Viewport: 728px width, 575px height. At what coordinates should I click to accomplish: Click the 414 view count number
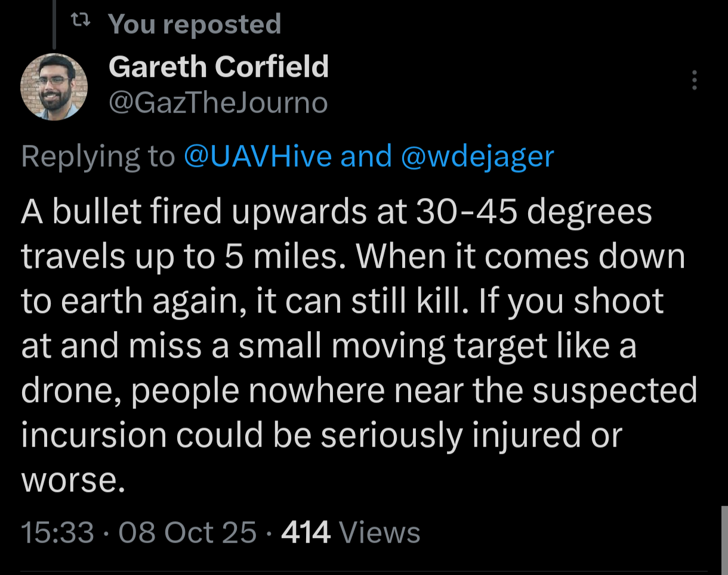point(306,532)
